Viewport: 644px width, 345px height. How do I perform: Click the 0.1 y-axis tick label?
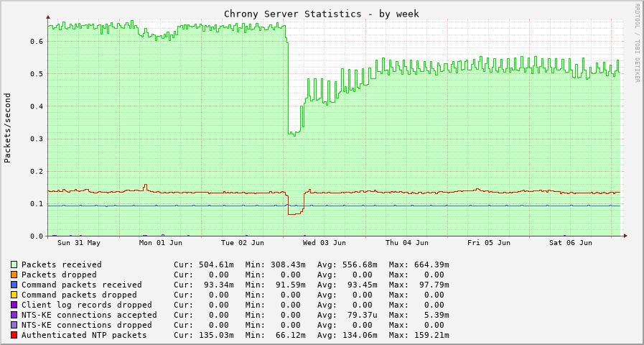(x=37, y=204)
